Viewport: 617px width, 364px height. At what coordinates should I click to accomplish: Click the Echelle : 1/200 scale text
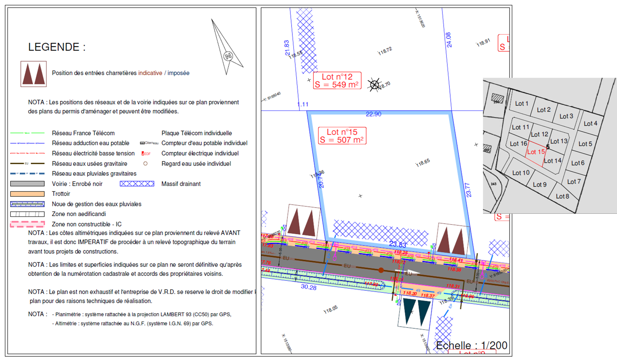pos(471,346)
